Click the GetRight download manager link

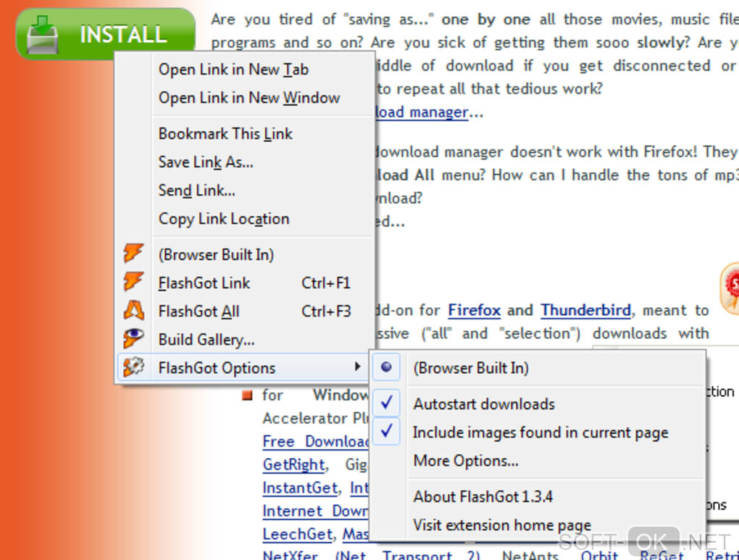293,465
